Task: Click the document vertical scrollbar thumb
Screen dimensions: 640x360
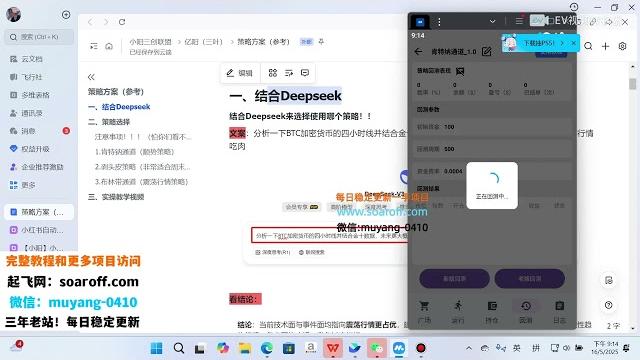Action: click(633, 84)
